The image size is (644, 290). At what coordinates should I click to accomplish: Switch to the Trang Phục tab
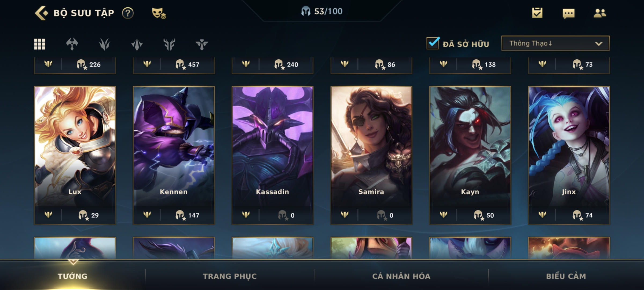point(230,276)
